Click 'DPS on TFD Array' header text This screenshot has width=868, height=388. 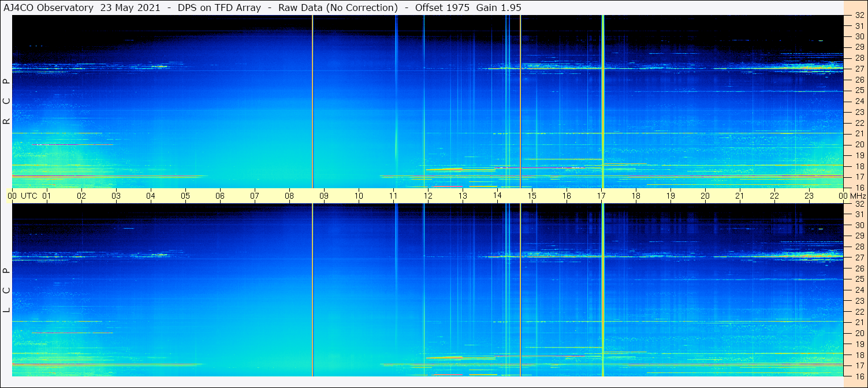[x=219, y=7]
